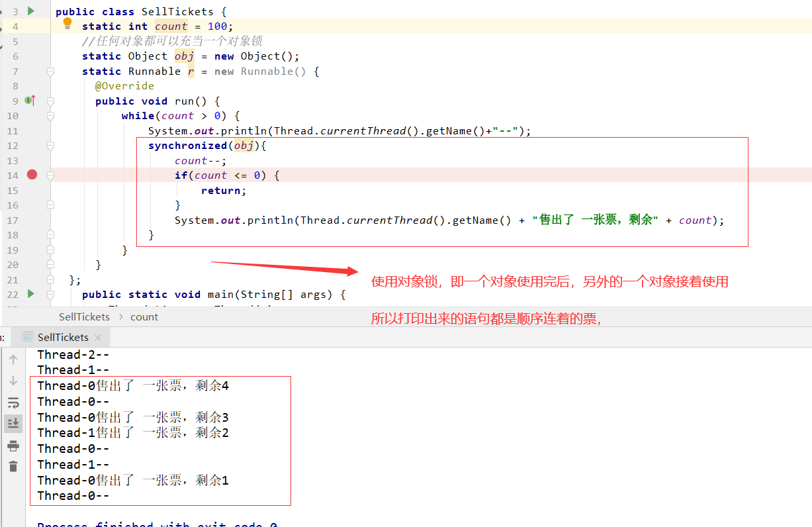Click count in the breadcrumb navigation
Image resolution: width=812 pixels, height=527 pixels.
tap(144, 316)
